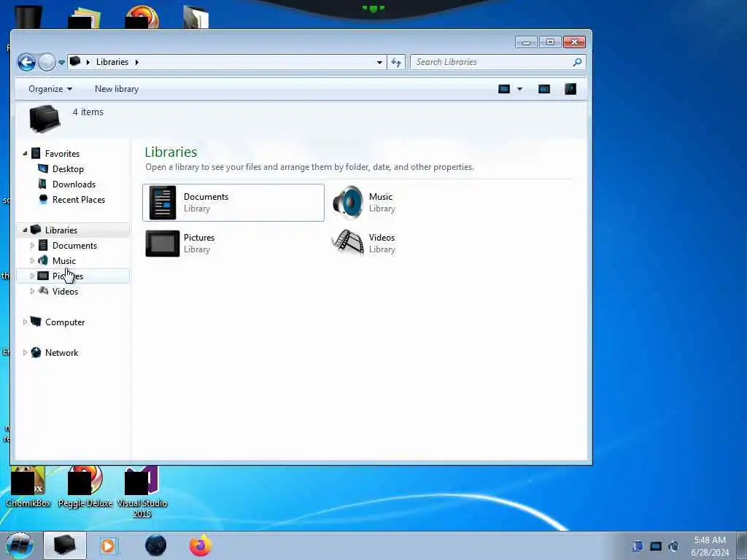Collapse the Favorites group
Image resolution: width=747 pixels, height=560 pixels.
click(25, 153)
